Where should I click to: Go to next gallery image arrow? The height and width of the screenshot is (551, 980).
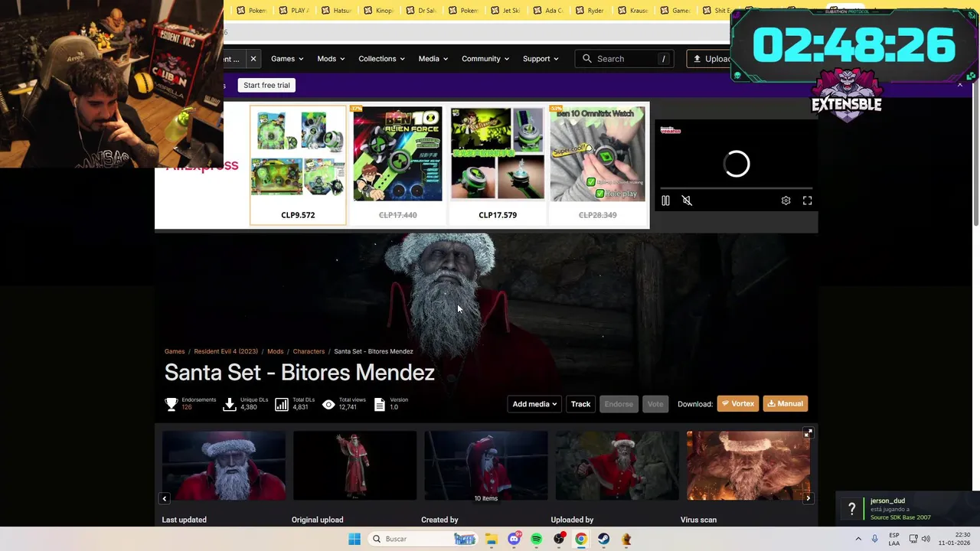pyautogui.click(x=808, y=498)
